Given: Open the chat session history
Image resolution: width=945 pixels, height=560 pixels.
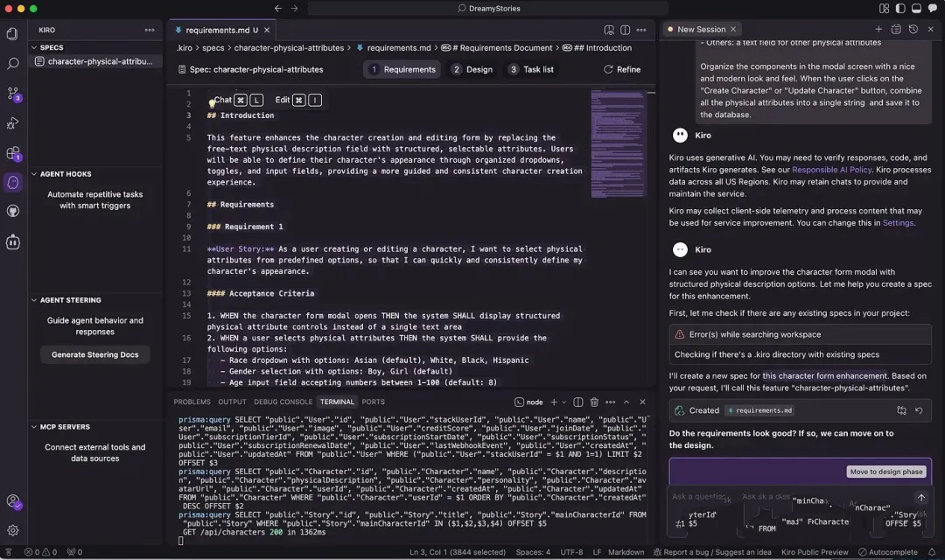Looking at the screenshot, I should point(913,29).
